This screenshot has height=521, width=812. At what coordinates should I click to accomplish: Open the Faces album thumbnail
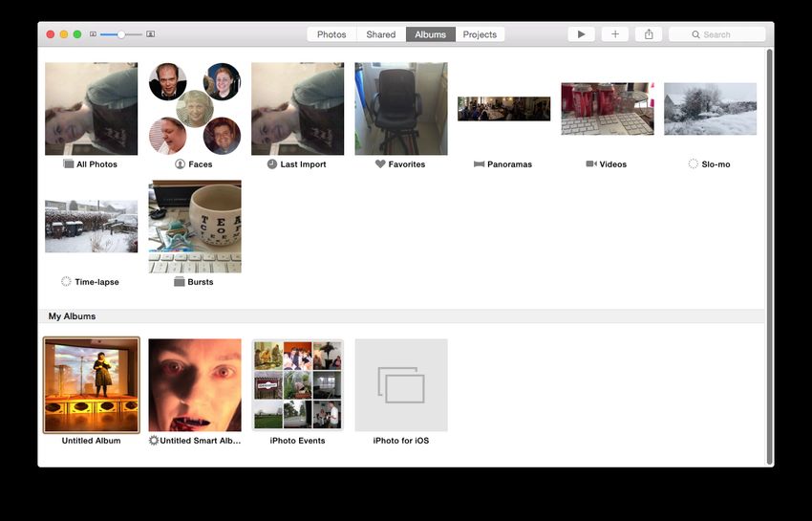[195, 109]
